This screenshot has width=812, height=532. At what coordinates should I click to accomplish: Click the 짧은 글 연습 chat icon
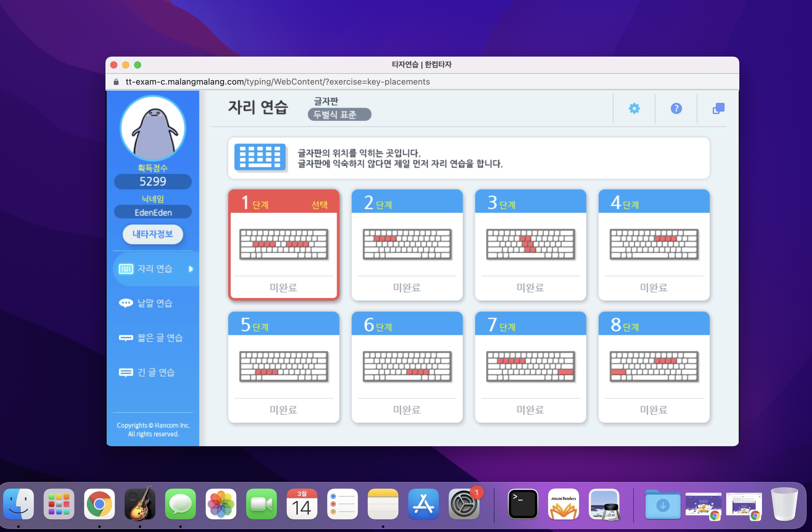pos(126,337)
